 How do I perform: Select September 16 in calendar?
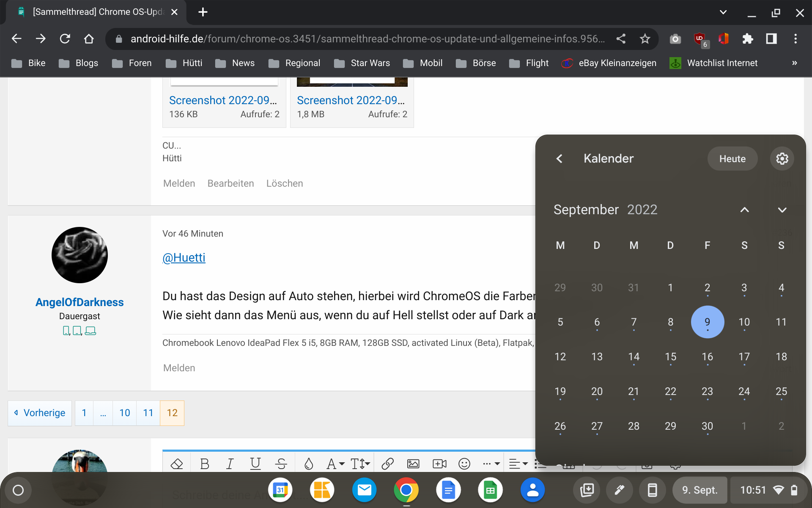point(707,357)
